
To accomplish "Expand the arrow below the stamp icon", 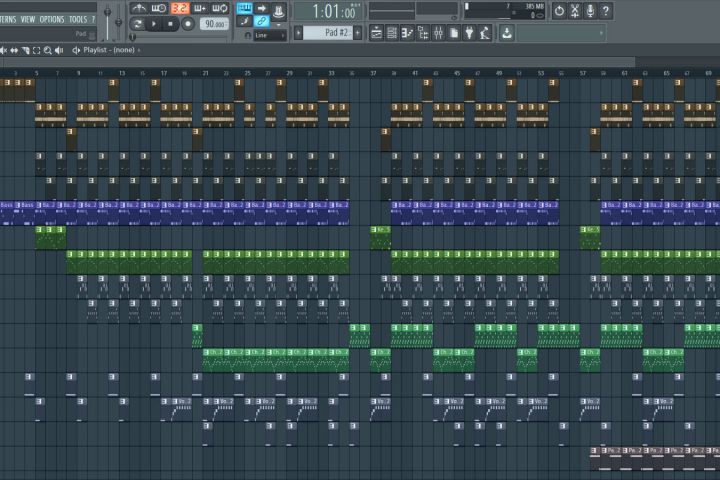I will pyautogui.click(x=278, y=25).
